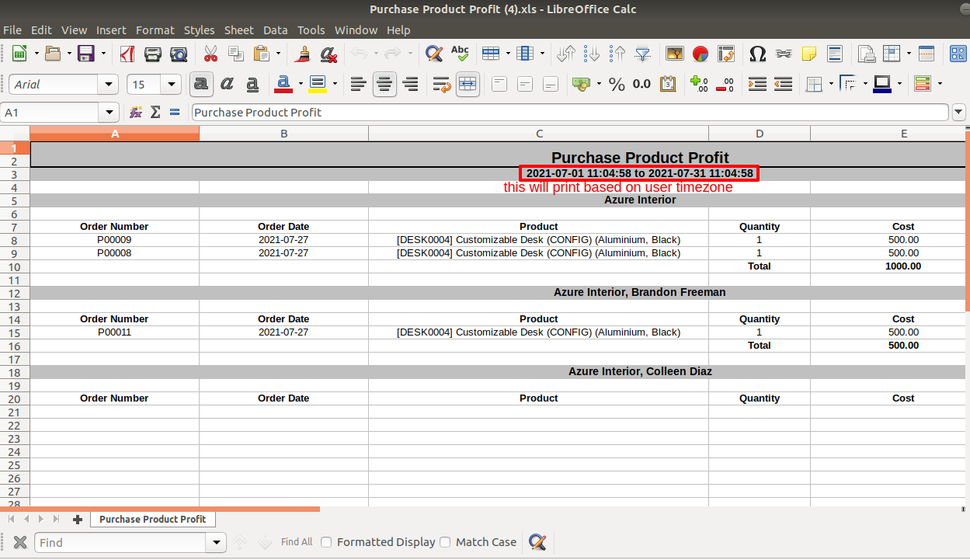The width and height of the screenshot is (970, 560).
Task: Open the Format menu
Action: tap(155, 30)
